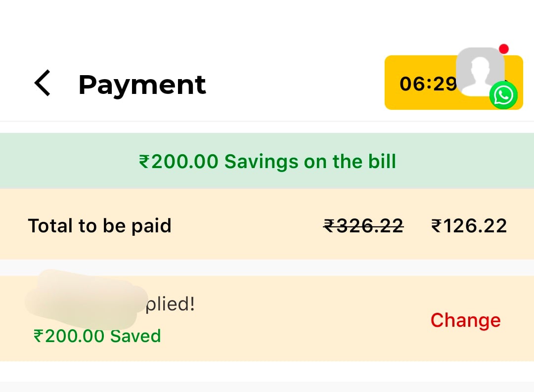534x392 pixels.
Task: Tap the Payment page title
Action: tap(142, 84)
